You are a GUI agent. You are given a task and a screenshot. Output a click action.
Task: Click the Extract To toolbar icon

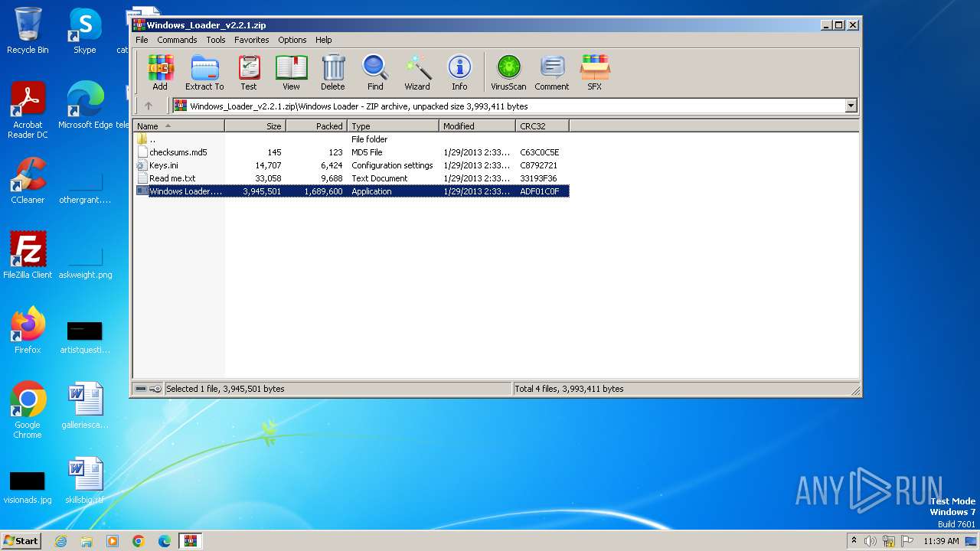coord(204,73)
